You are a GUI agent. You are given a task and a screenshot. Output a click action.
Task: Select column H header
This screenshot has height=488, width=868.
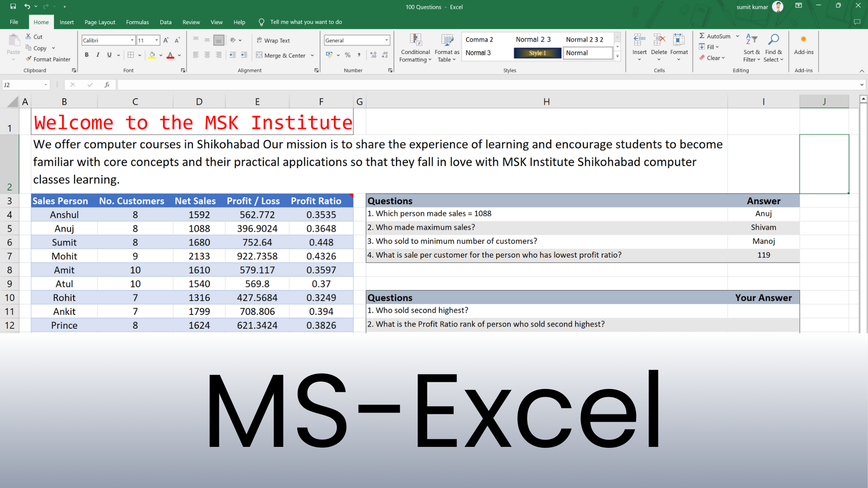[x=547, y=102]
